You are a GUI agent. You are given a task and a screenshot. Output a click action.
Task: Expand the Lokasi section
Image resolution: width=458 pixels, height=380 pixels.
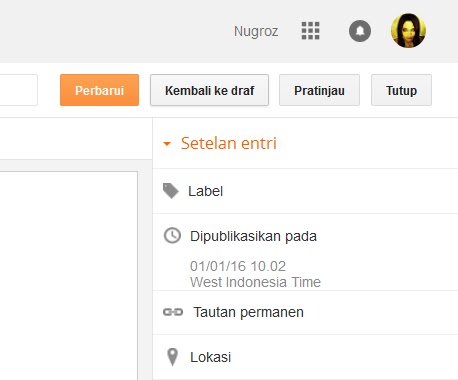[305, 357]
